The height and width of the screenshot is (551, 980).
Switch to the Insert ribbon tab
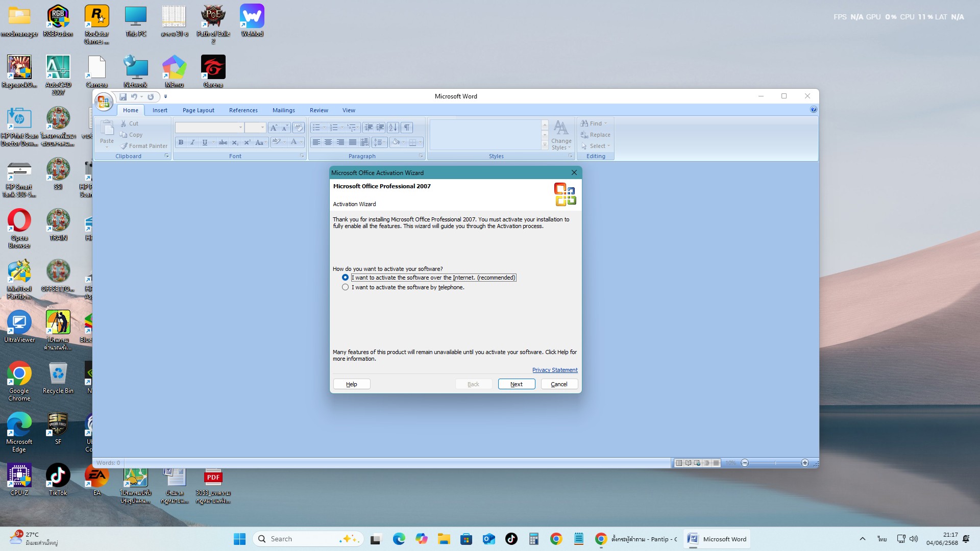160,110
